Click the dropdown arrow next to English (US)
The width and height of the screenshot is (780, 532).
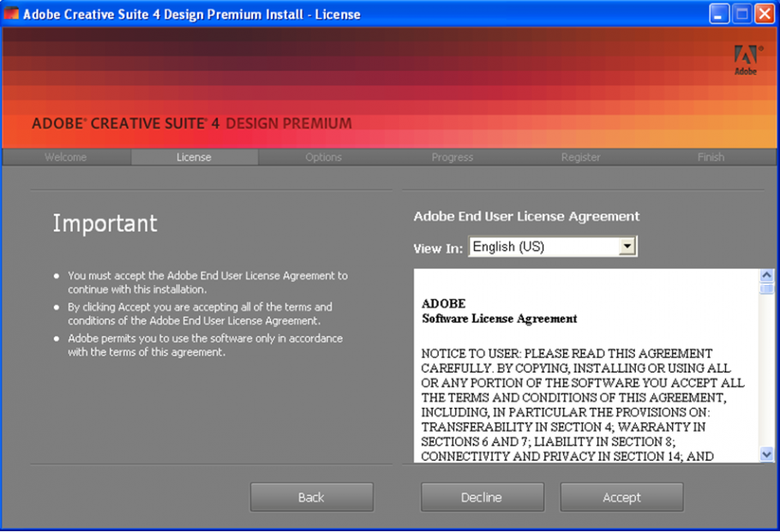(627, 246)
